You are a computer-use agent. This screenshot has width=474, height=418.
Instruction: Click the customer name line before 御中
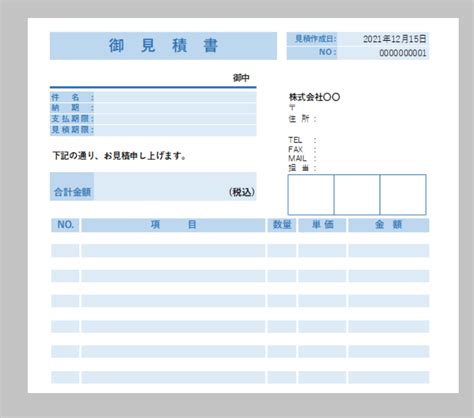click(x=140, y=78)
